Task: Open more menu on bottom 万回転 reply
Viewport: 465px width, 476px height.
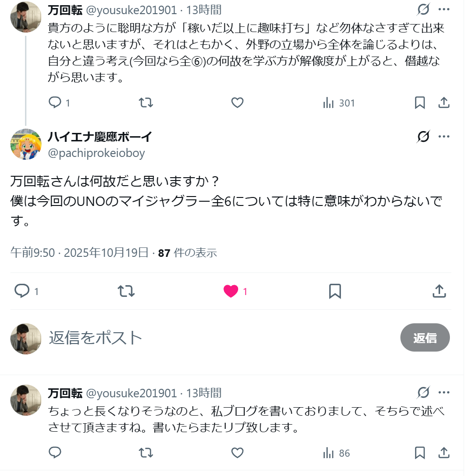Action: coord(444,393)
